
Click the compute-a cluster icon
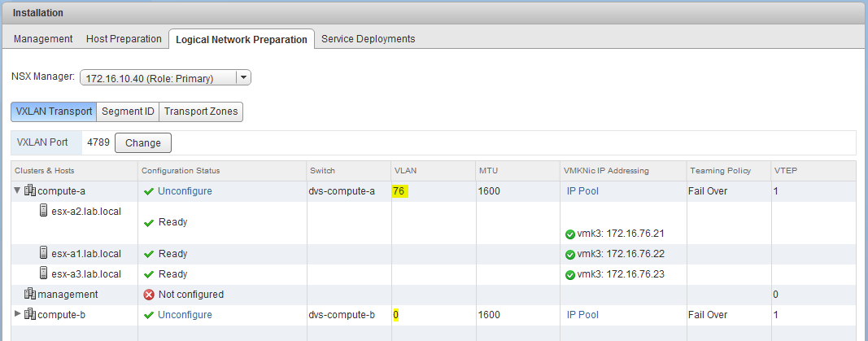tap(30, 191)
